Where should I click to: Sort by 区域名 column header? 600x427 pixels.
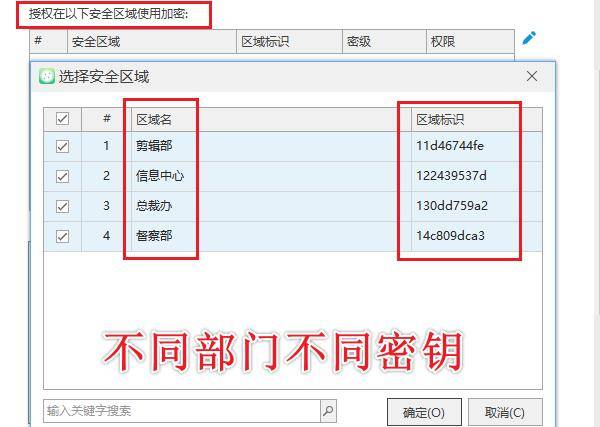pyautogui.click(x=154, y=119)
